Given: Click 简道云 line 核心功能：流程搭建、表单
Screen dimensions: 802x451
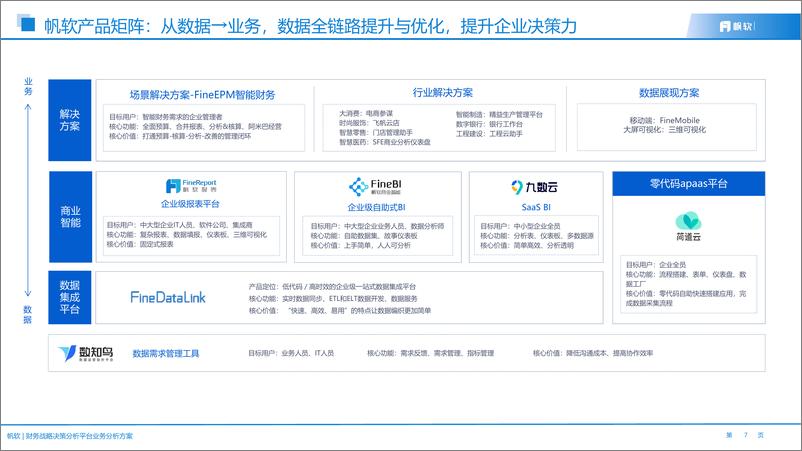Looking at the screenshot, I should [686, 279].
